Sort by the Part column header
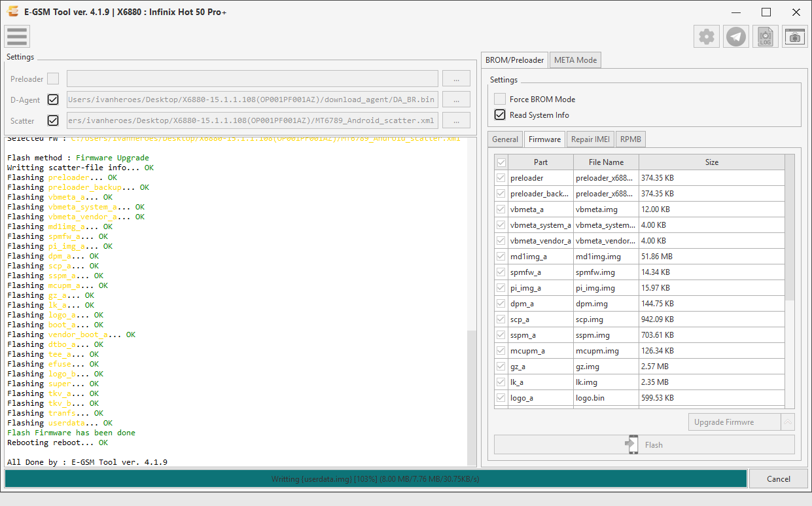This screenshot has height=506, width=812. [x=540, y=162]
